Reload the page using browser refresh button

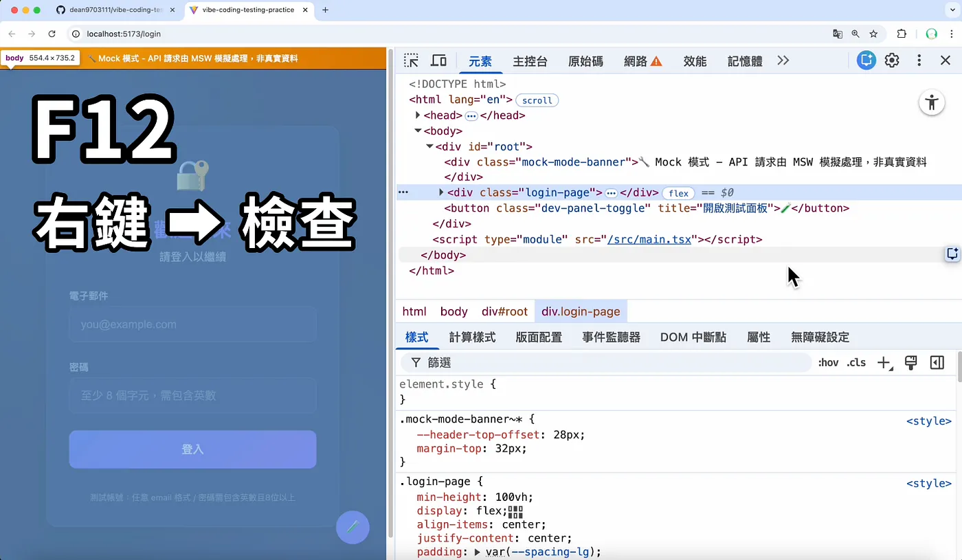52,34
